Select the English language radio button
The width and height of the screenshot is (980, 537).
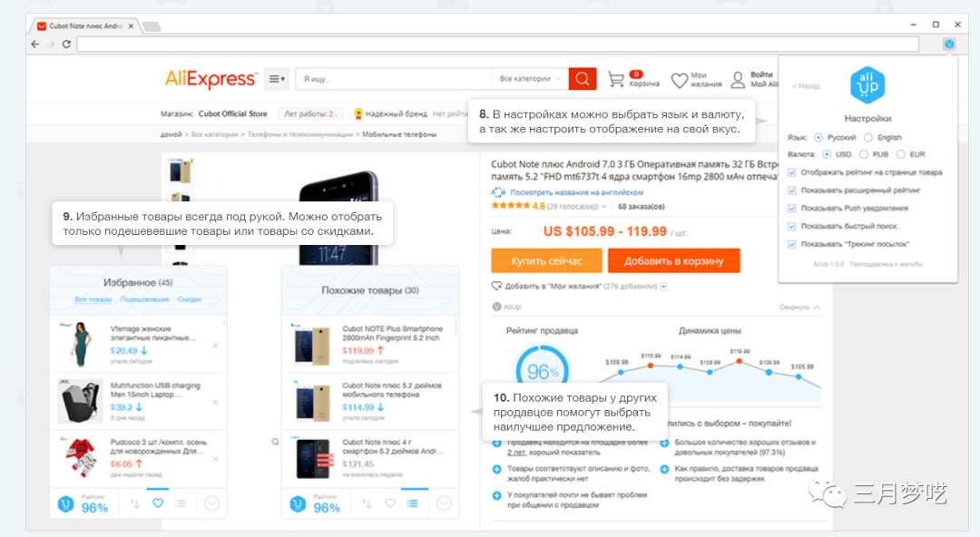(868, 138)
